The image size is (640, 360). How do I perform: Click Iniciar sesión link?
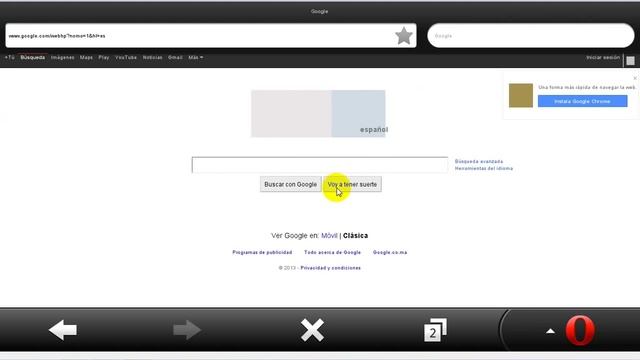pos(603,58)
